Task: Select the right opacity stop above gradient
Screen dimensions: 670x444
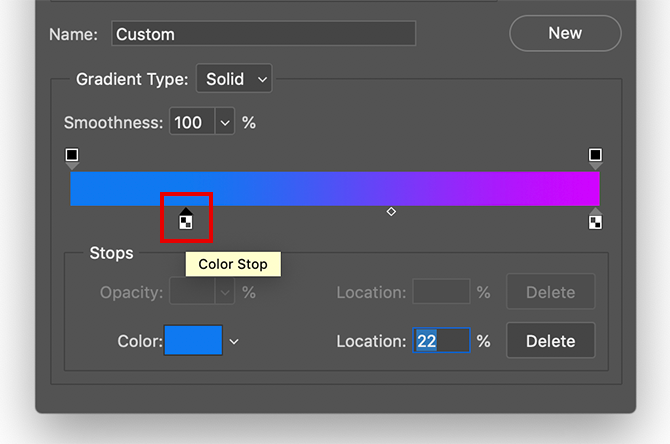Action: pyautogui.click(x=595, y=156)
